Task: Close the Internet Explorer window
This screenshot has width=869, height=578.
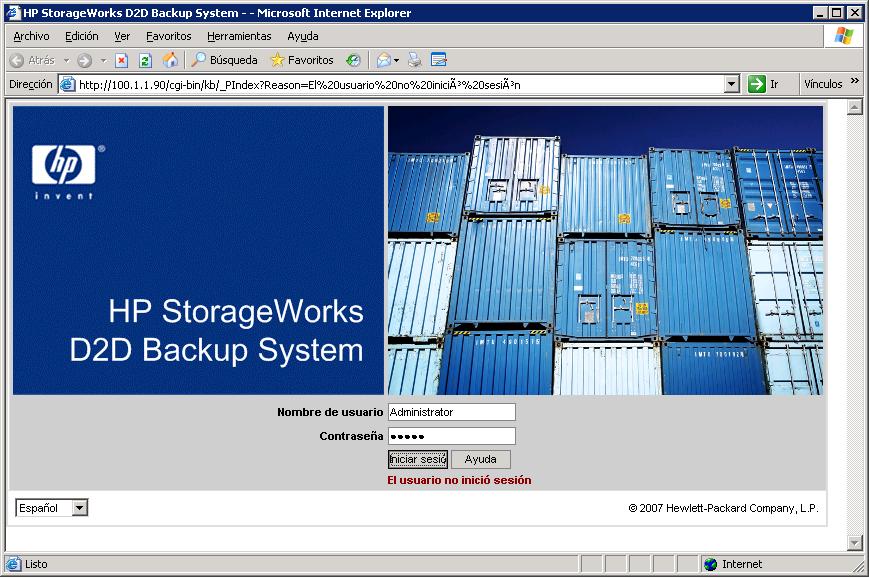Action: click(x=854, y=13)
